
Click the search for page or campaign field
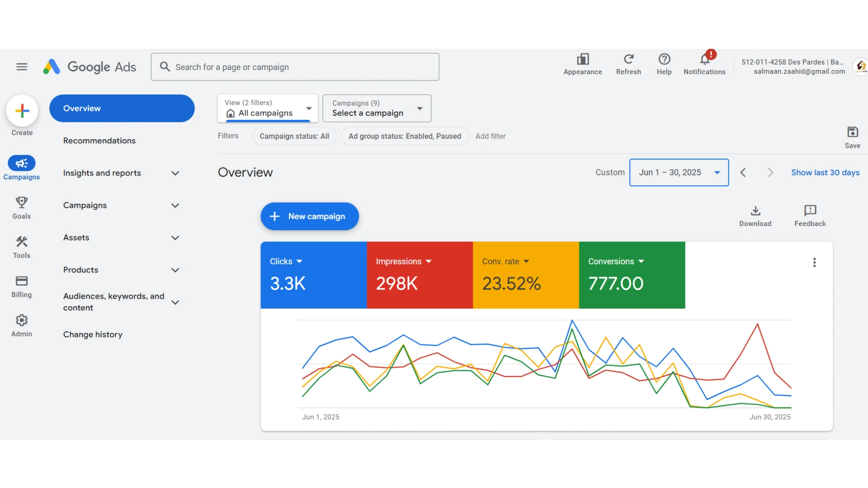tap(295, 67)
